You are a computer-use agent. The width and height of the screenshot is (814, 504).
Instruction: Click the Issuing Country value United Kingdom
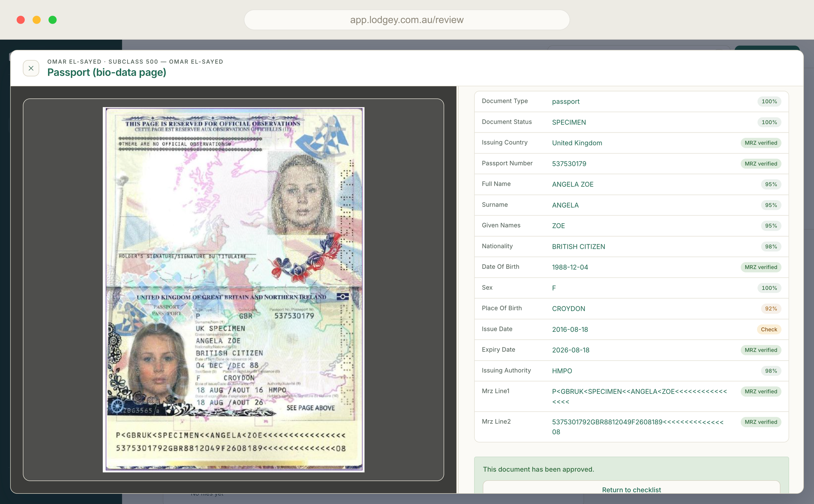(577, 143)
